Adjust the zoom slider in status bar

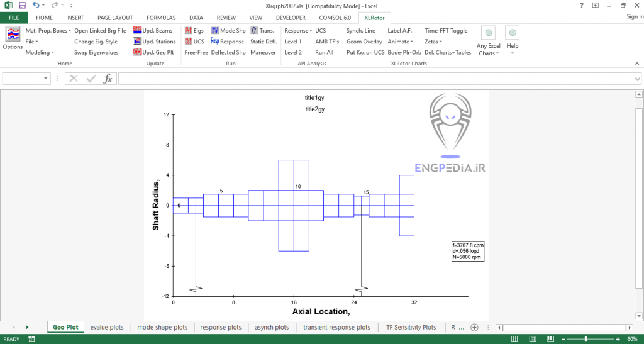click(586, 339)
